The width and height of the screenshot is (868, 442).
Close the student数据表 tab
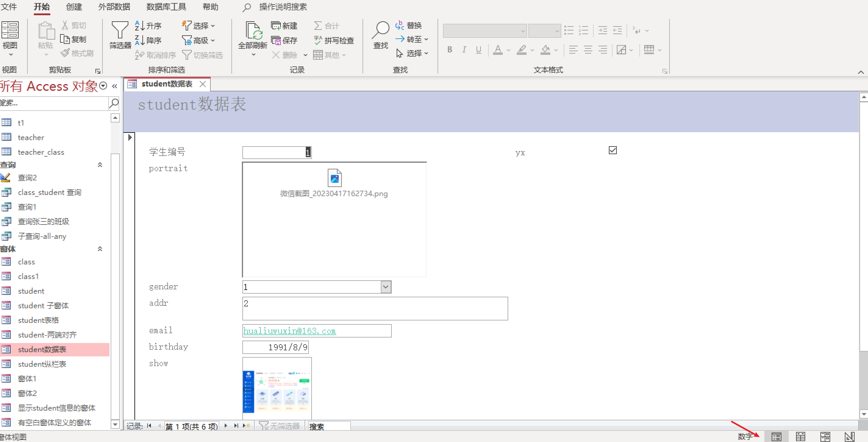click(x=202, y=84)
